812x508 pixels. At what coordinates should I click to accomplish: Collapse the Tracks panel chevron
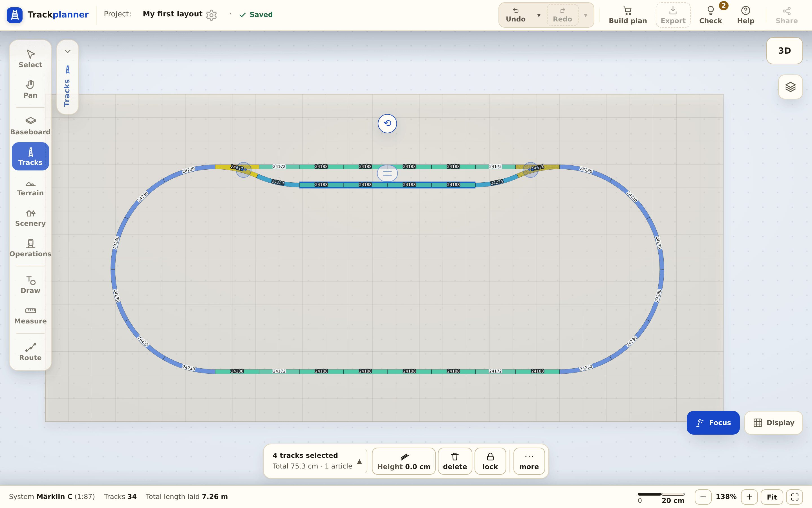pyautogui.click(x=67, y=51)
